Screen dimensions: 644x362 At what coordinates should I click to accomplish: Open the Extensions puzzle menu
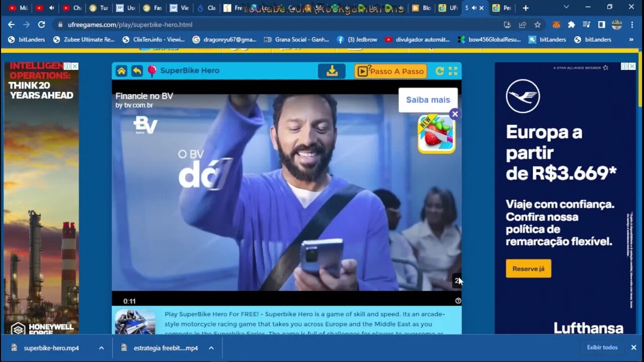572,24
